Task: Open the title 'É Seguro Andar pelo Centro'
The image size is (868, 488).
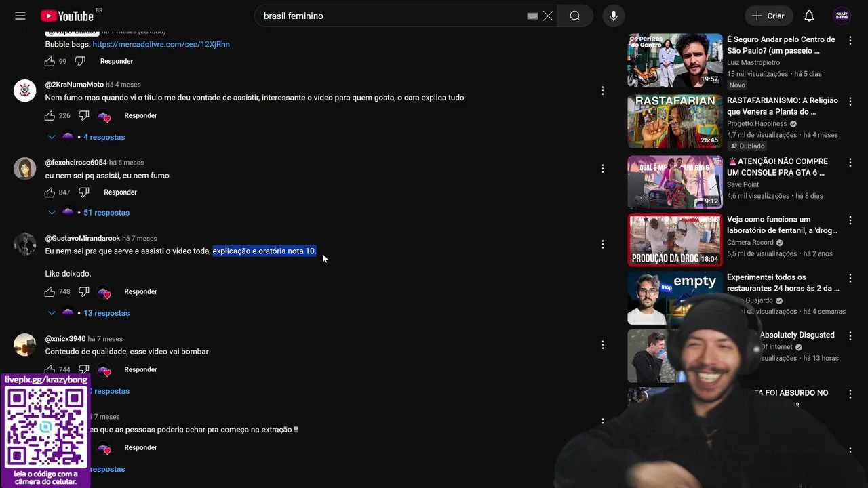Action: coord(781,45)
